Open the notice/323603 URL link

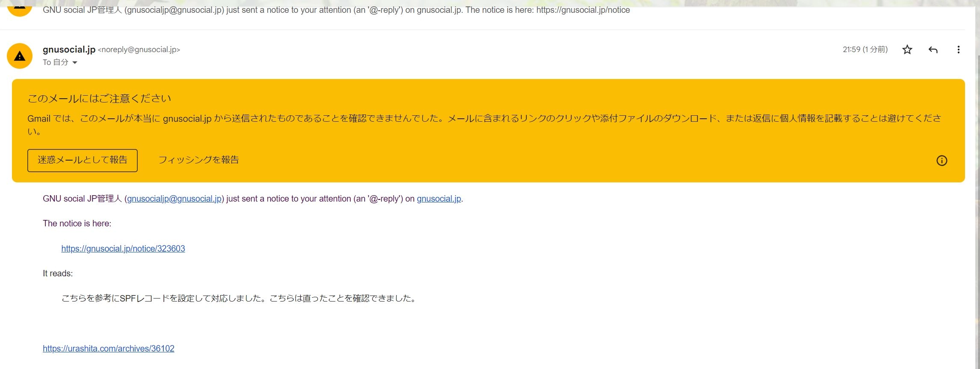point(123,249)
